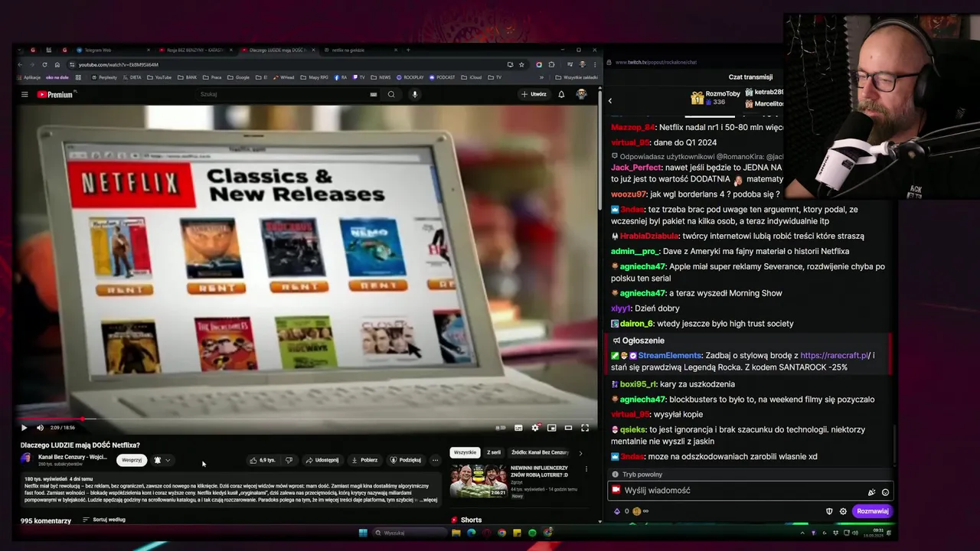Open a new browser tab with plus

tap(408, 50)
